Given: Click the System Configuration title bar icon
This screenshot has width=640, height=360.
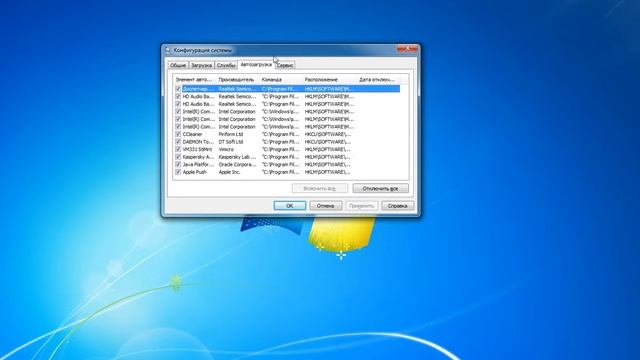Looking at the screenshot, I should click(168, 50).
